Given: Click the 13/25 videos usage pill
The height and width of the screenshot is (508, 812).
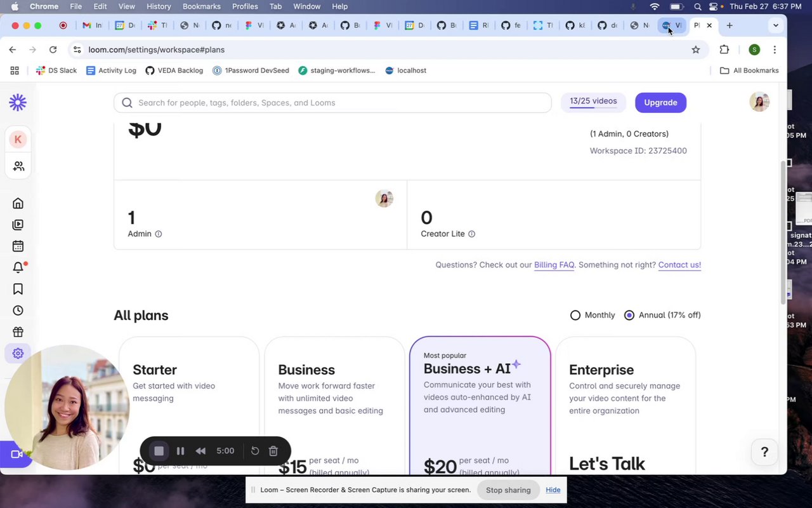Looking at the screenshot, I should coord(593,102).
